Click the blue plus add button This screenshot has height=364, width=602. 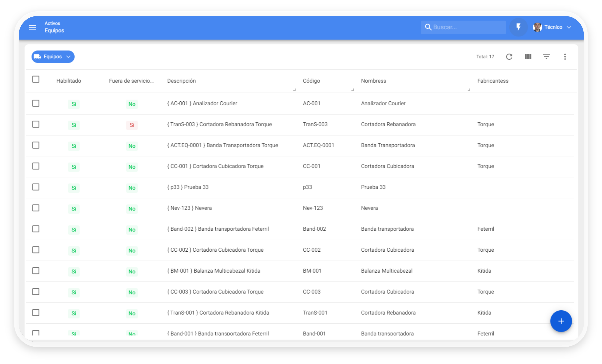tap(561, 321)
